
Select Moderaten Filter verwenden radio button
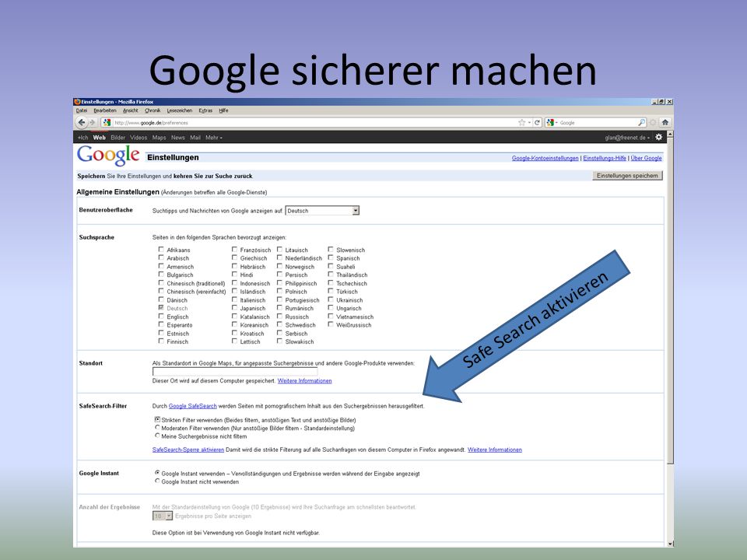[157, 428]
